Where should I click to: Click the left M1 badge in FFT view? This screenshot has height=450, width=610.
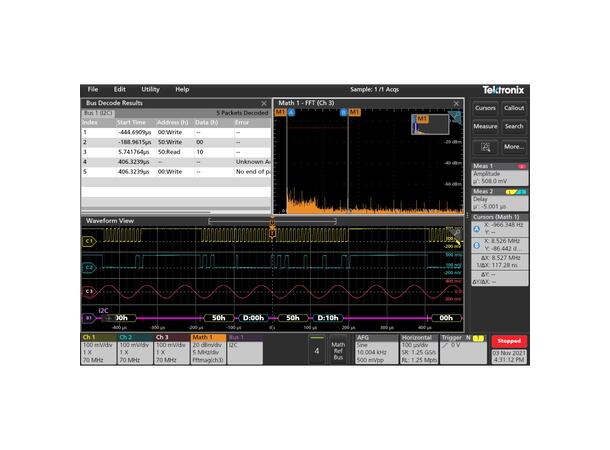coord(280,112)
